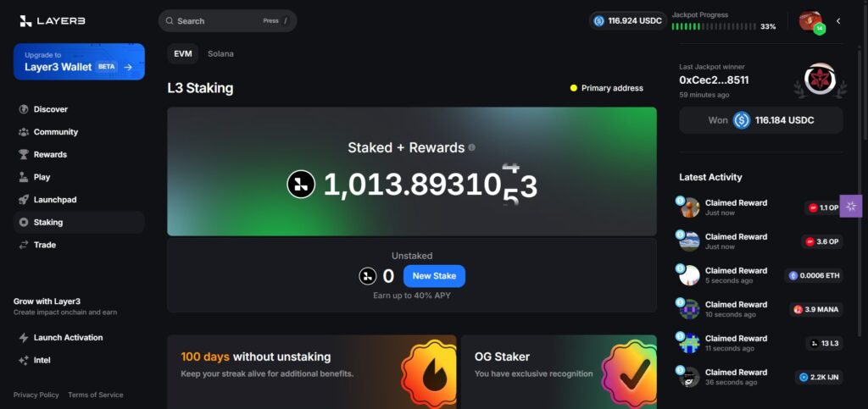Collapse the right sidebar with chevron

pyautogui.click(x=838, y=21)
